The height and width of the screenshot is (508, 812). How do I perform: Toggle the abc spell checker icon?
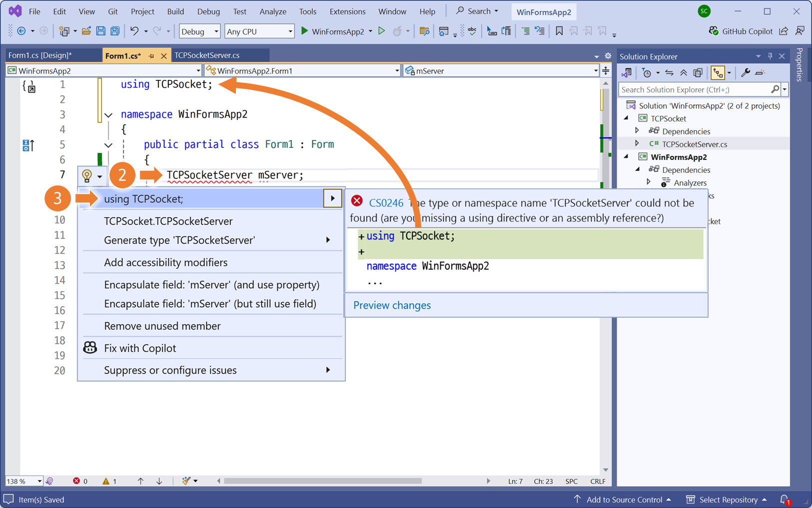[472, 31]
